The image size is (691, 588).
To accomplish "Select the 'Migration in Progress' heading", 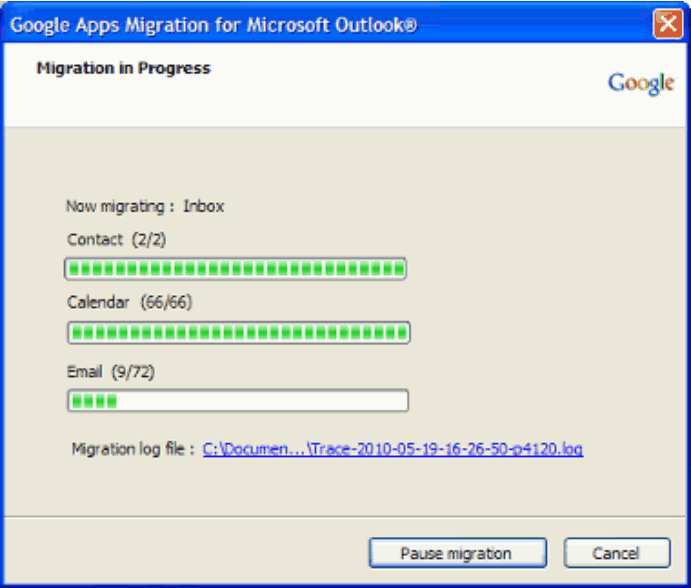I will pyautogui.click(x=123, y=68).
